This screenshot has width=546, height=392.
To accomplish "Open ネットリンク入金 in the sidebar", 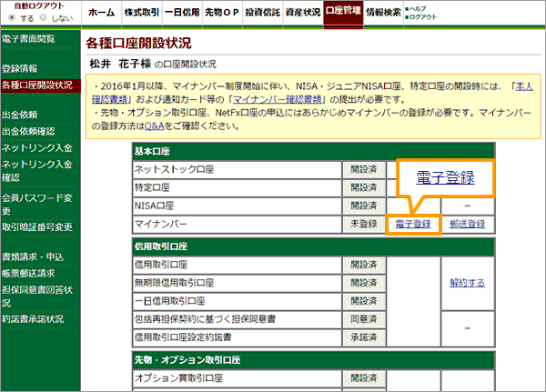I will [x=37, y=148].
